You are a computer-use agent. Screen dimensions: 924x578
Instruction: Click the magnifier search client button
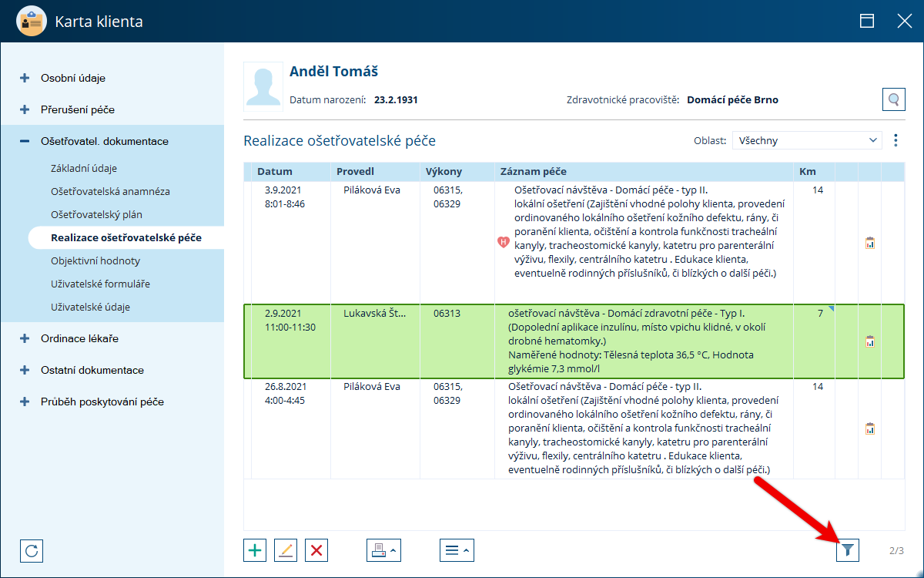pos(893,99)
